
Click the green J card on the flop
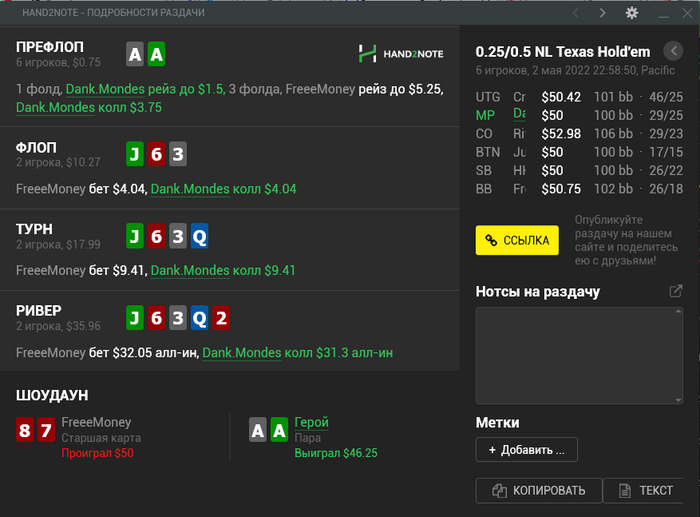(x=135, y=154)
